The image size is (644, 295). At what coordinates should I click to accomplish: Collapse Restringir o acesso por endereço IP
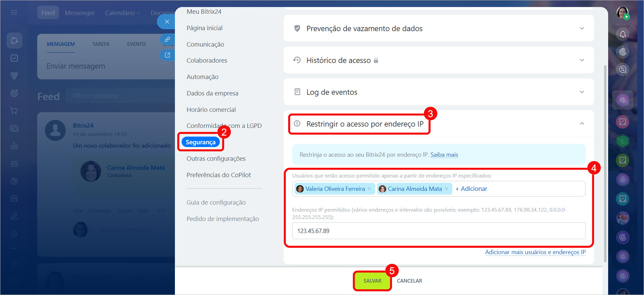coord(582,124)
